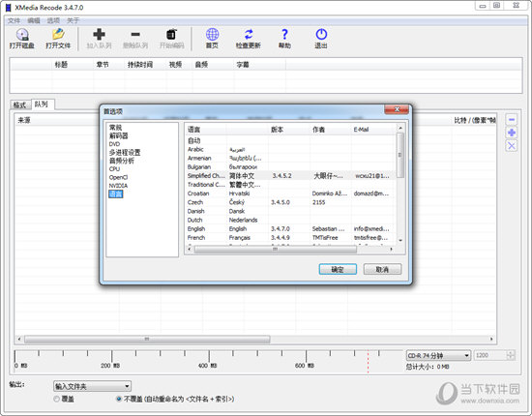Open the Home Page globe icon
The width and height of the screenshot is (532, 416).
[x=213, y=34]
